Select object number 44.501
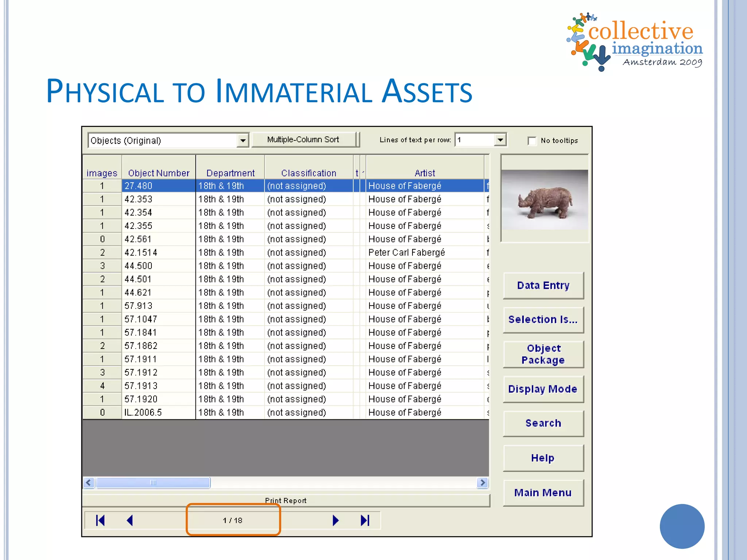 [159, 279]
